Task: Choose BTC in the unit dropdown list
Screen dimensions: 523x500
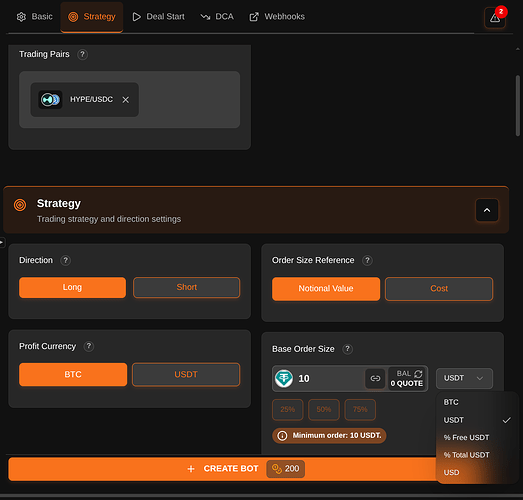Action: point(477,402)
